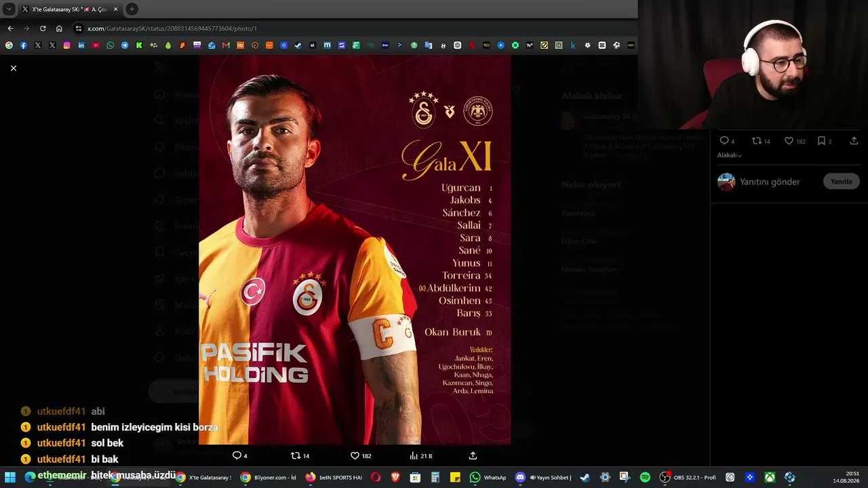Open the YouTube bookmark
Viewport: 868px width, 488px height.
tap(96, 45)
